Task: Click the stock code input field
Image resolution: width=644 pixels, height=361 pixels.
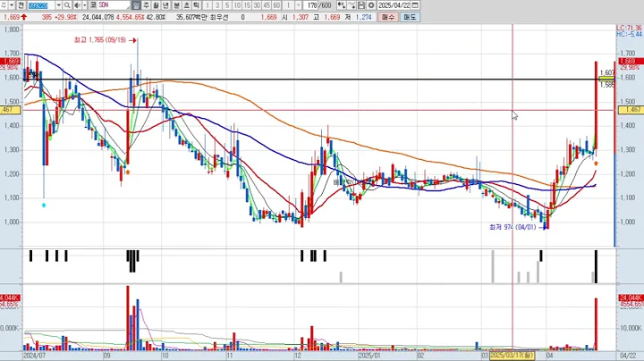Action: click(41, 5)
